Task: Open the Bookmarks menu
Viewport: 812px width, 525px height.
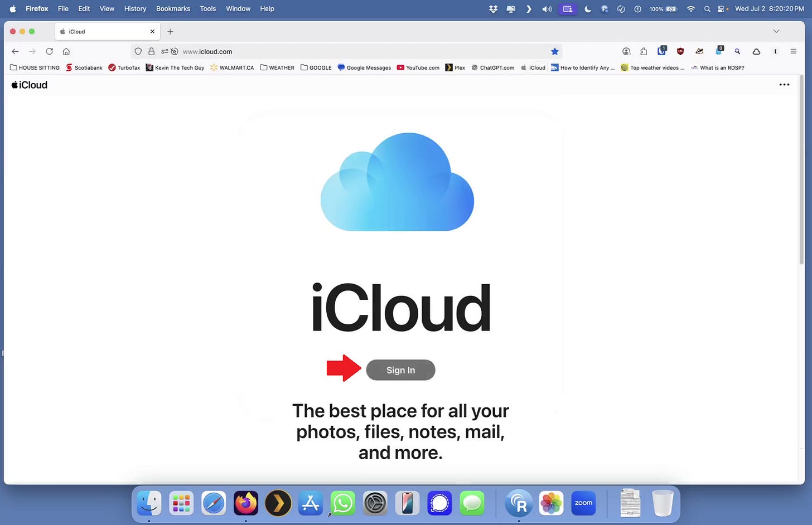Action: [173, 9]
